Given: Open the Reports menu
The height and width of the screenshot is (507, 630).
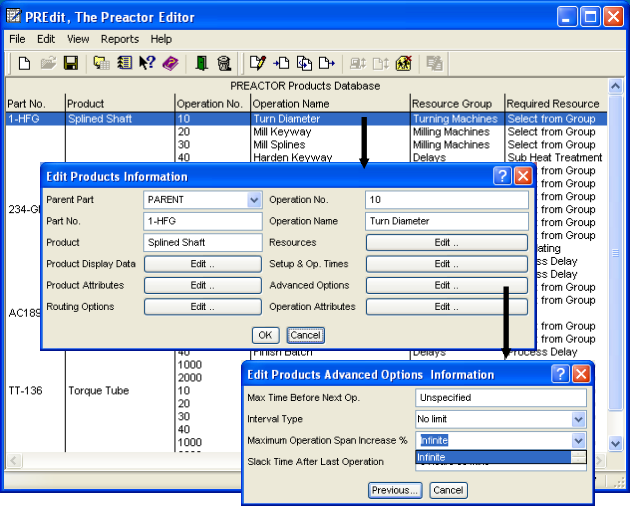Looking at the screenshot, I should 120,39.
